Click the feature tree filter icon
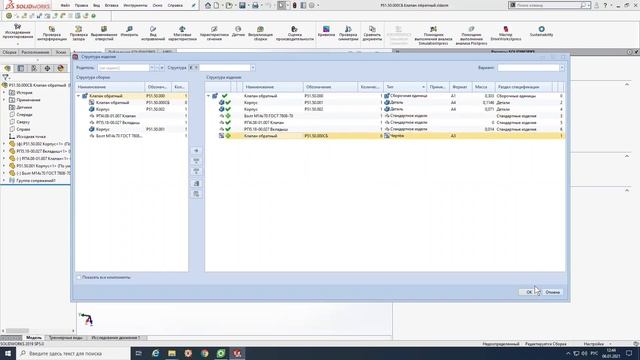Image resolution: width=640 pixels, height=360 pixels. tap(5, 77)
